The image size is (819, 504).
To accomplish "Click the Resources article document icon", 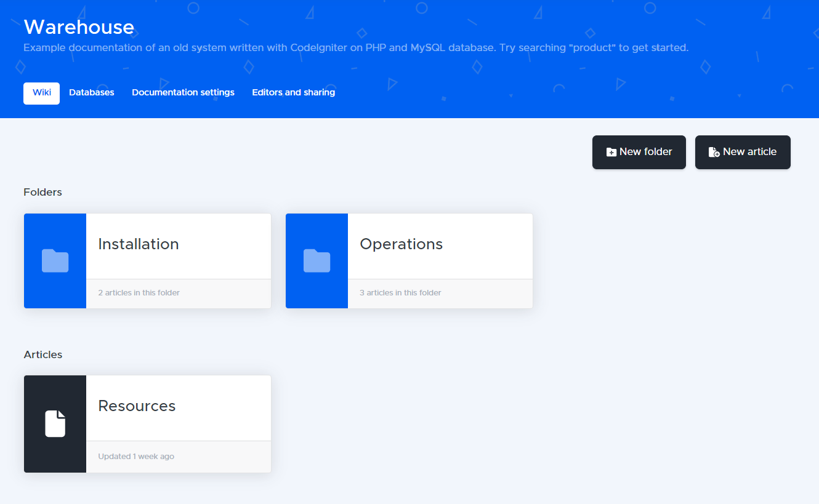I will click(x=55, y=424).
